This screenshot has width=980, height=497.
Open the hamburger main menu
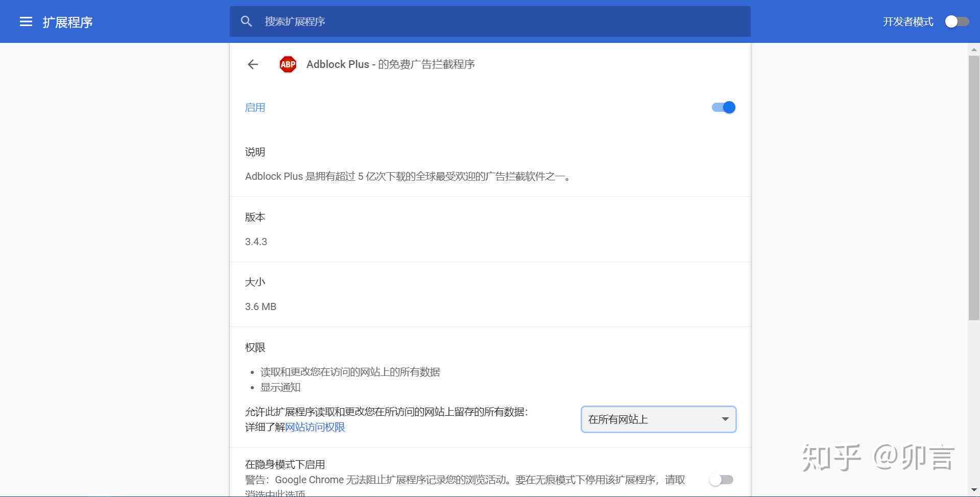[26, 21]
